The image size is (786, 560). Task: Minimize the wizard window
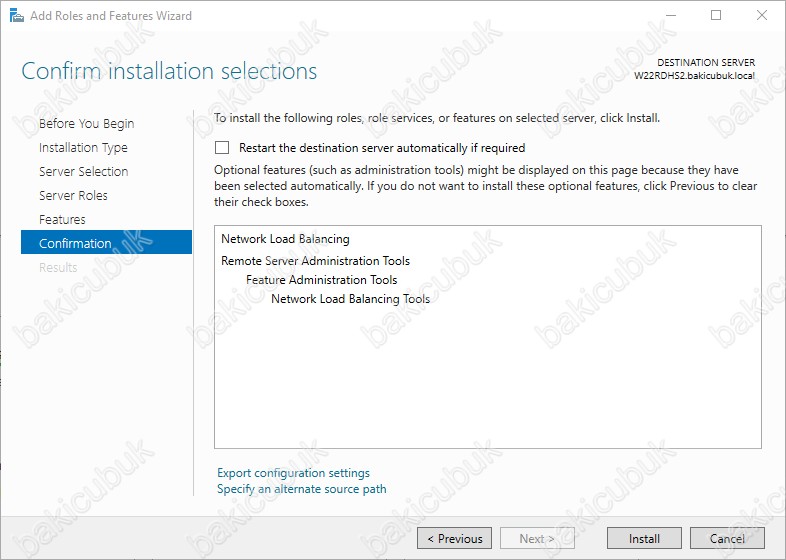pos(670,16)
